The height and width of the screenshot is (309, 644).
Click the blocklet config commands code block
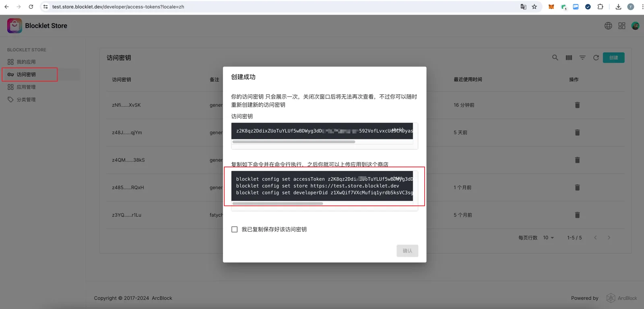(322, 186)
